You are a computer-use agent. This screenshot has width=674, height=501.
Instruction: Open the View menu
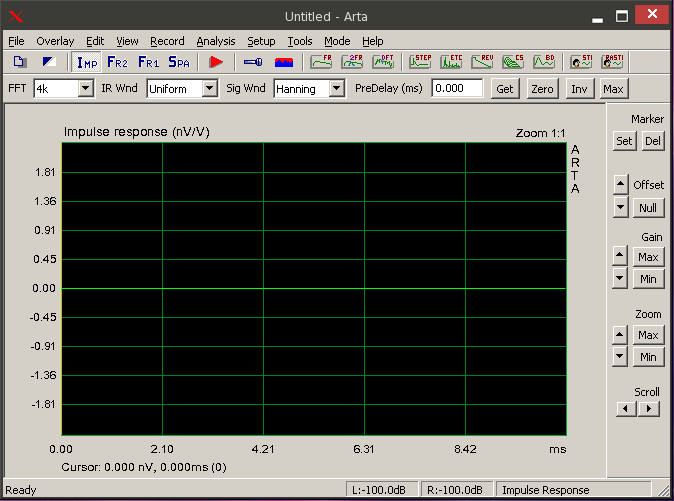(x=127, y=41)
